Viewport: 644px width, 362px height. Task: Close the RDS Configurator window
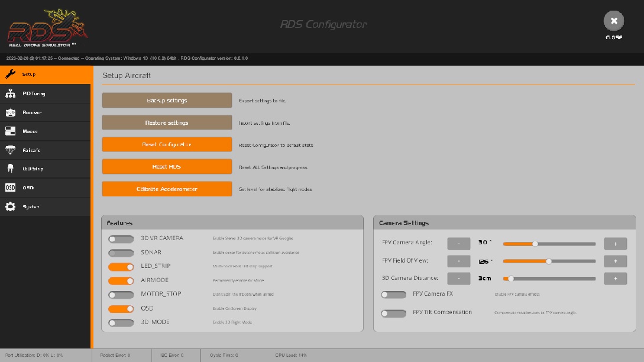point(614,21)
